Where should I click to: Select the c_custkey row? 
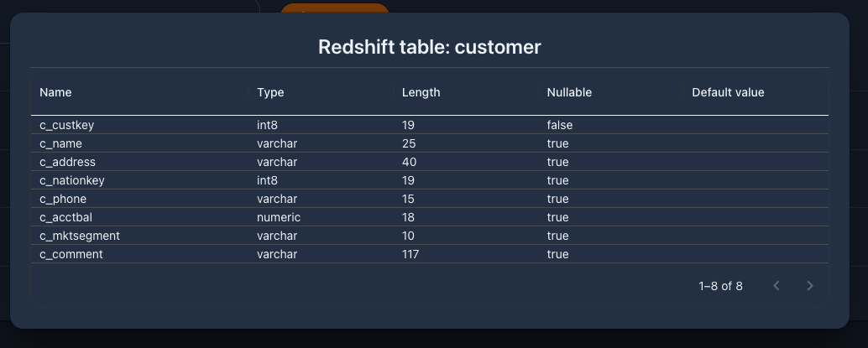[x=430, y=125]
